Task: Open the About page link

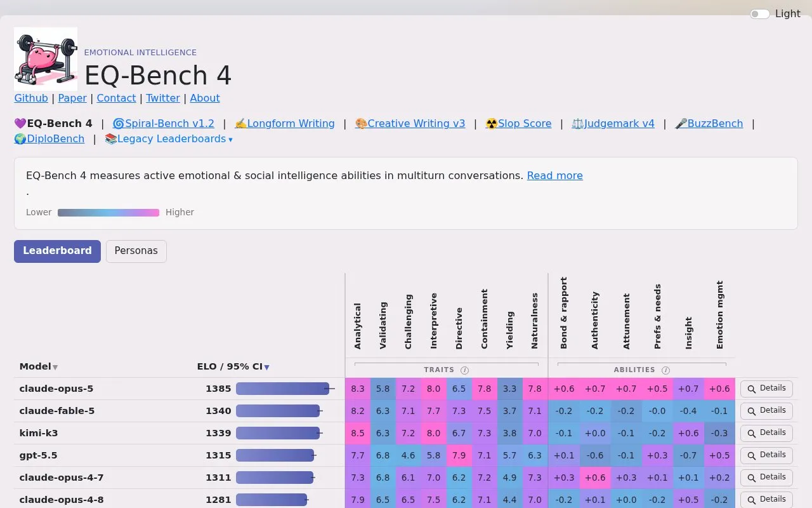Action: (x=205, y=98)
